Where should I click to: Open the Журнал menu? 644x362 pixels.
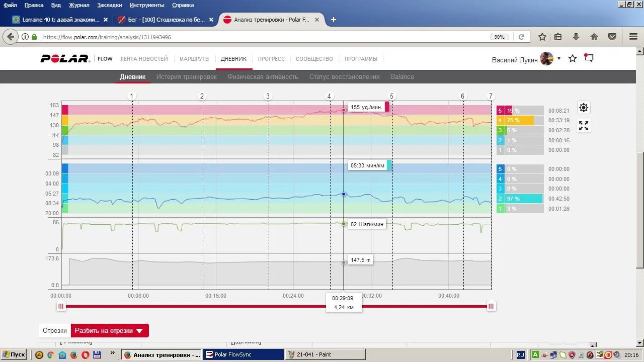(x=78, y=5)
